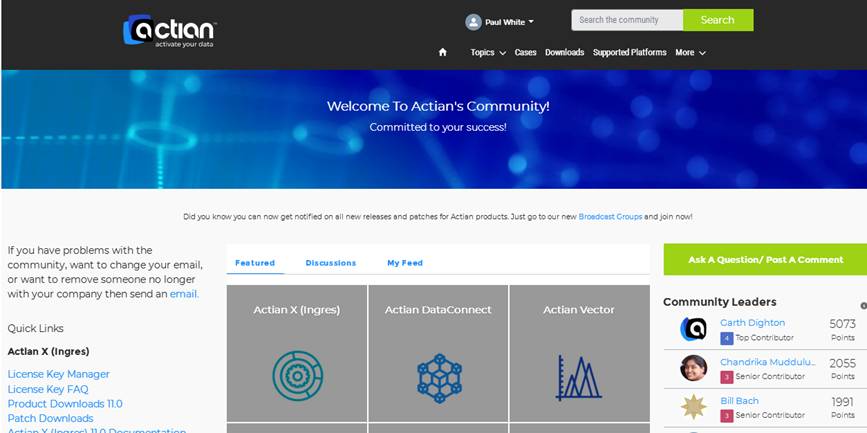Click the Actian logo in header

tap(169, 30)
